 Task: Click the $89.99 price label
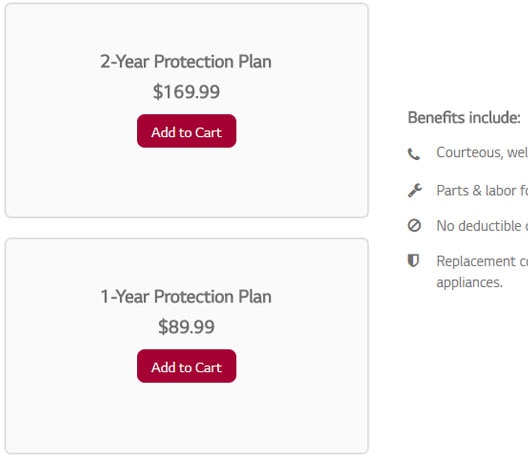186,327
